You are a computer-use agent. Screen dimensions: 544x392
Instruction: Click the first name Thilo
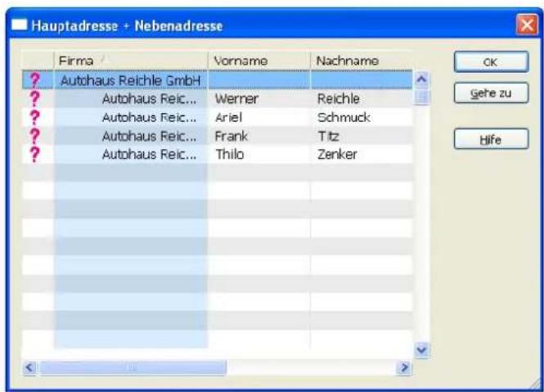point(230,154)
